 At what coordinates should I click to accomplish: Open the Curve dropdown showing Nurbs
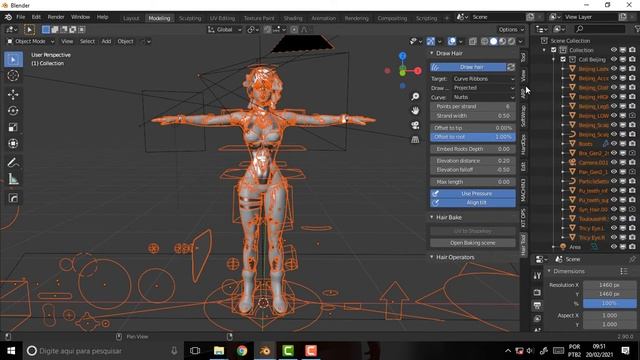coord(484,97)
